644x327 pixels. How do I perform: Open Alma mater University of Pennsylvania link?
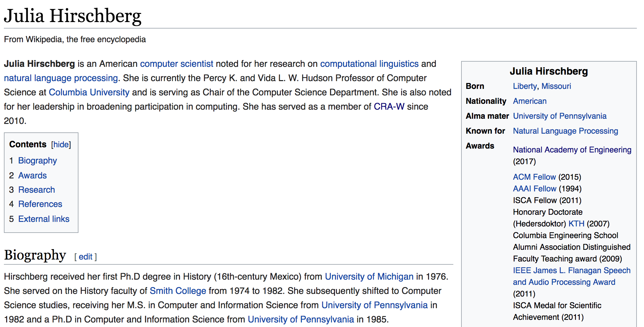(x=559, y=116)
